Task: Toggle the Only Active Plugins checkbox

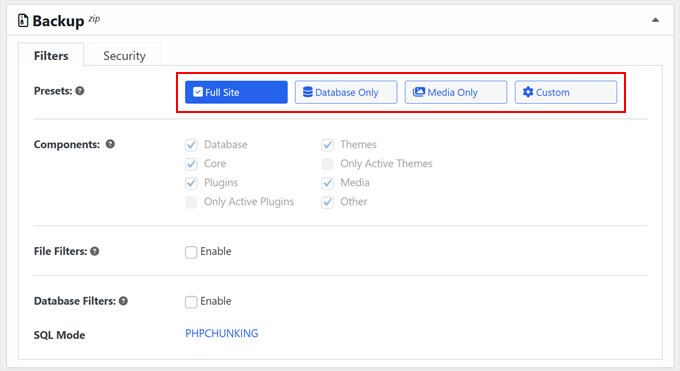Action: pos(191,202)
